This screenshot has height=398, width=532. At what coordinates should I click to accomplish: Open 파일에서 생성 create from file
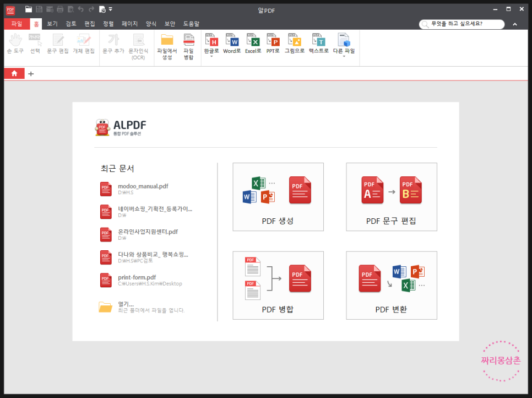click(x=167, y=47)
